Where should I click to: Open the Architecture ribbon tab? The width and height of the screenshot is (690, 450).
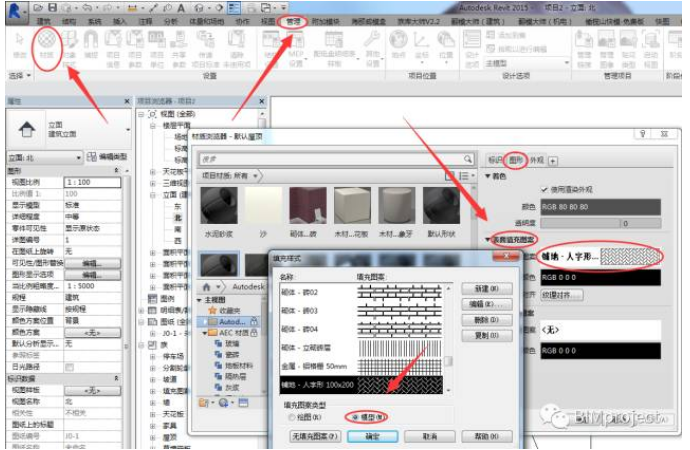[x=43, y=21]
